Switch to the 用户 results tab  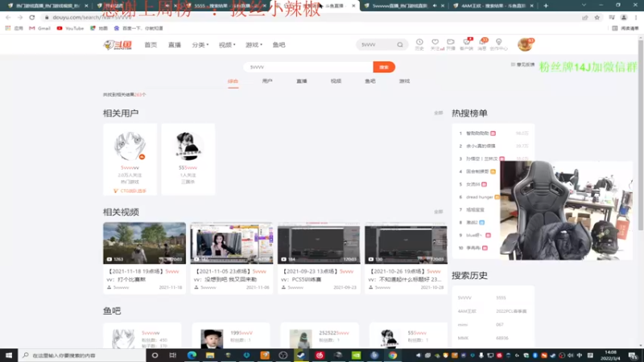point(267,81)
